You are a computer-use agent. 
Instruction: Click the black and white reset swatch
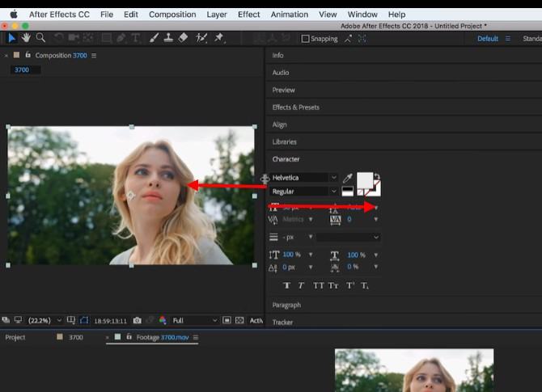347,191
